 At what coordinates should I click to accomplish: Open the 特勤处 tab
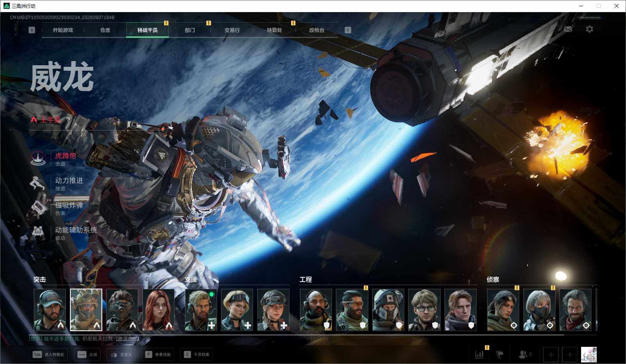coord(274,30)
